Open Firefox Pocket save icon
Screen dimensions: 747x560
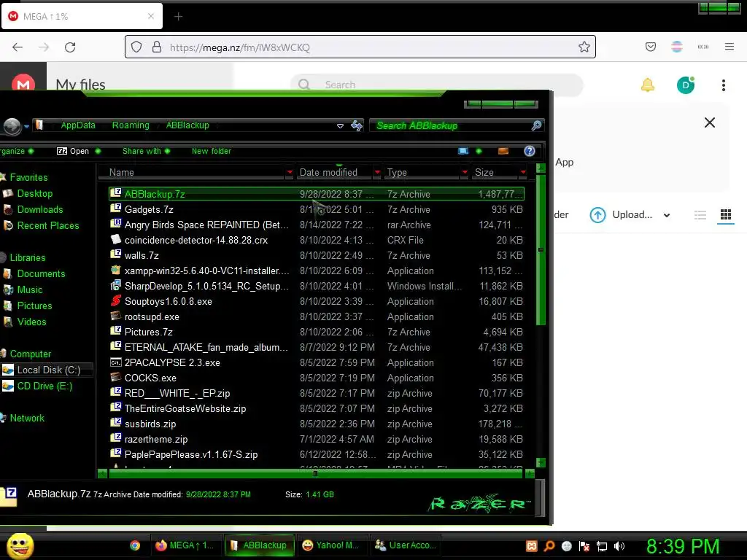(650, 47)
